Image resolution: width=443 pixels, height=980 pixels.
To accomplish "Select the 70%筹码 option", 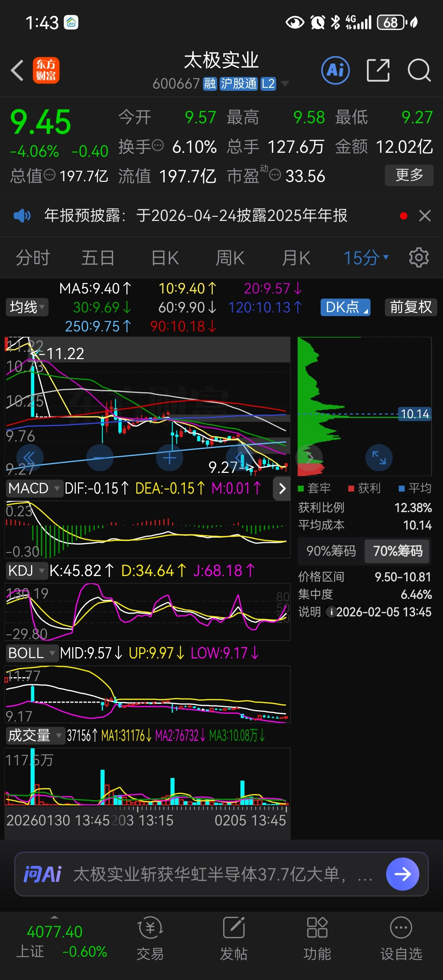I will pos(397,551).
